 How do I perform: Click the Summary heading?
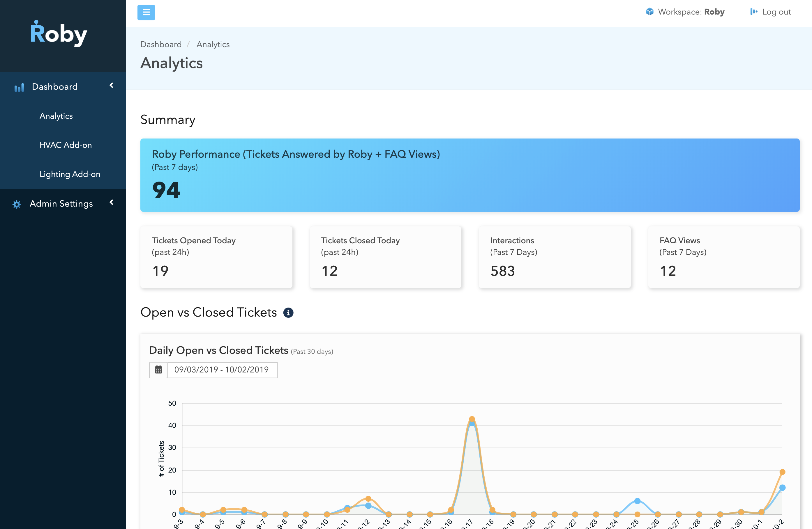168,120
